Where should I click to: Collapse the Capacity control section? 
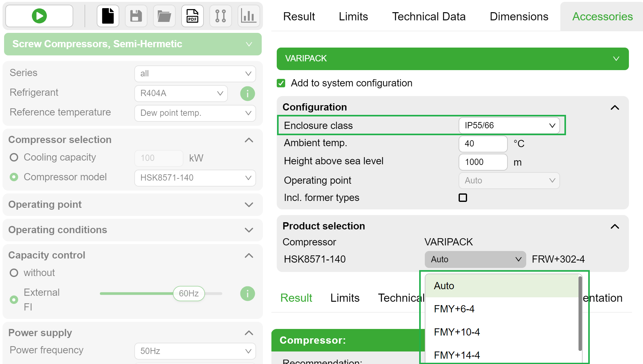(x=249, y=255)
